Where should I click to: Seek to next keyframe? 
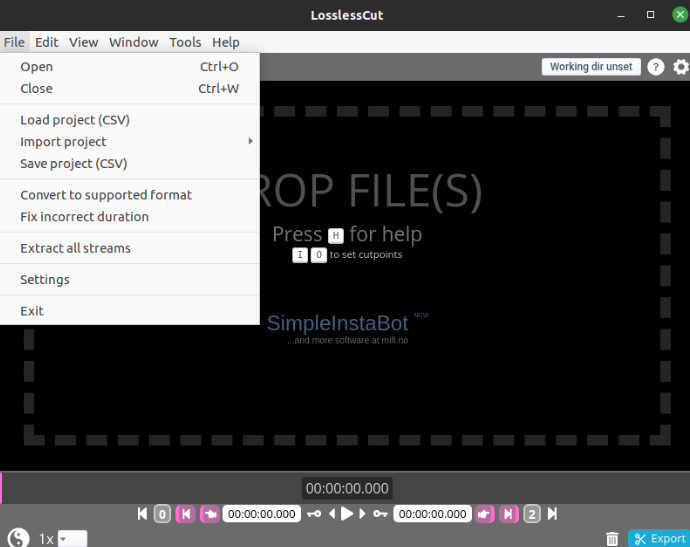click(380, 514)
